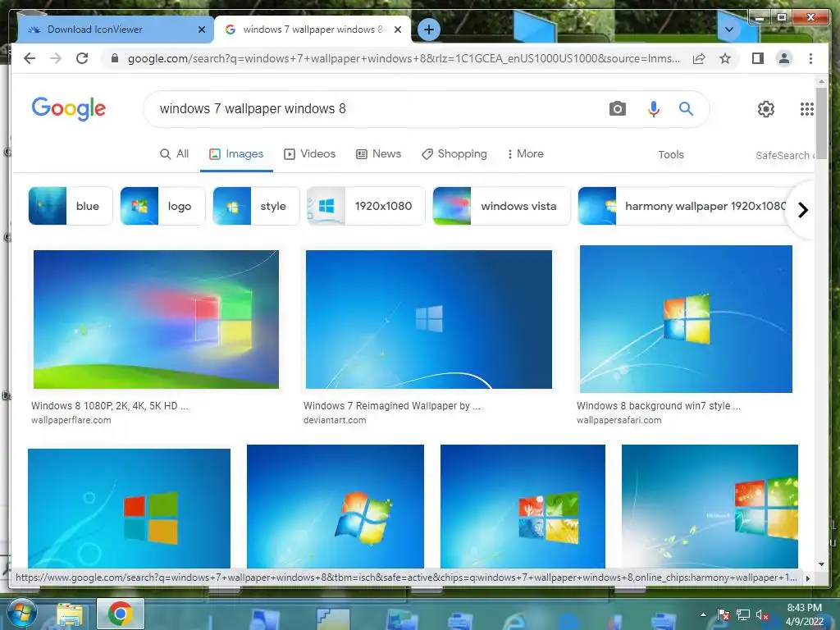Start voice search with the microphone icon
This screenshot has width=840, height=630.
(654, 109)
